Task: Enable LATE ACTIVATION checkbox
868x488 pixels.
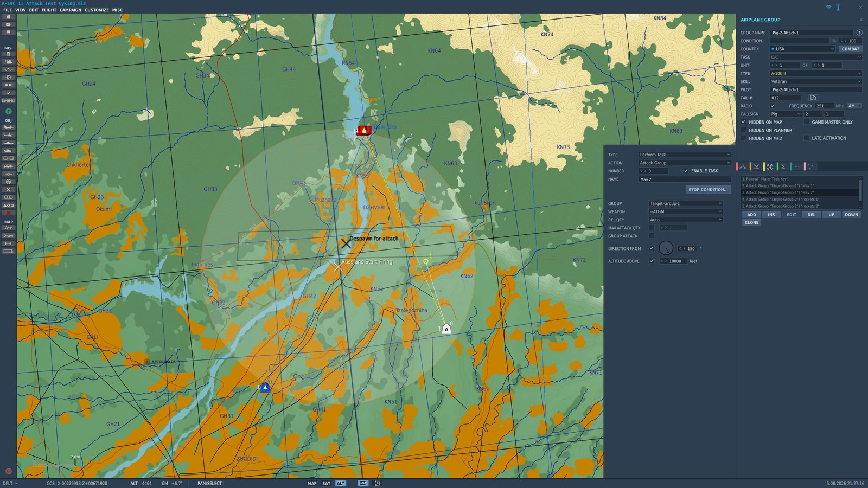Action: tap(807, 138)
